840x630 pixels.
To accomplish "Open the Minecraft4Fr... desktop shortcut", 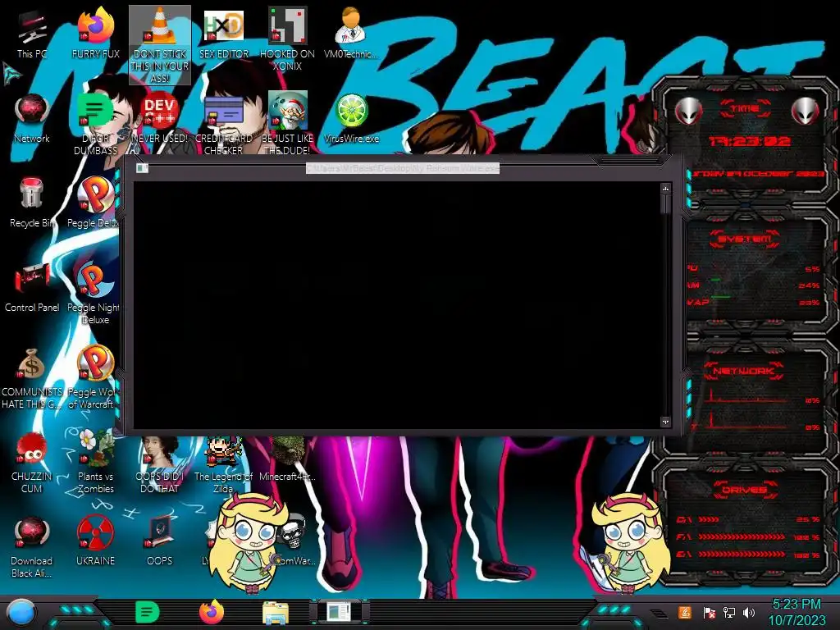I will pos(287,459).
